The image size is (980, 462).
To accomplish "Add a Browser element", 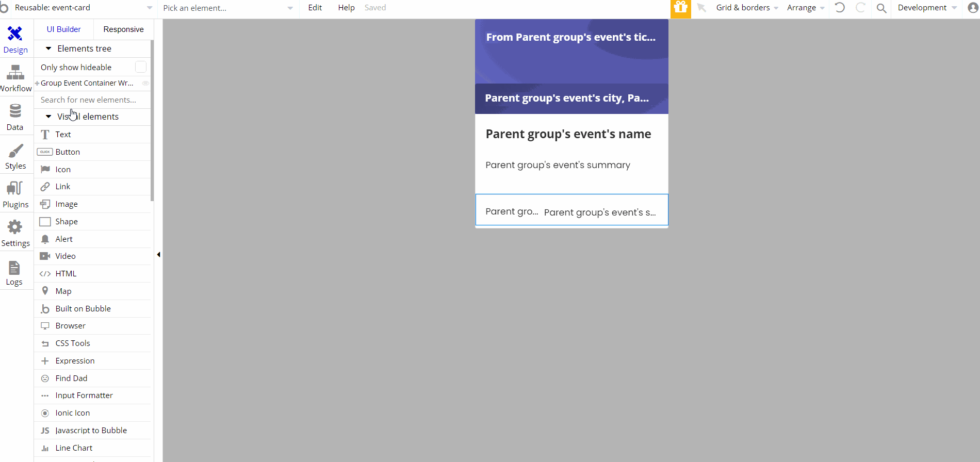I will [93, 326].
